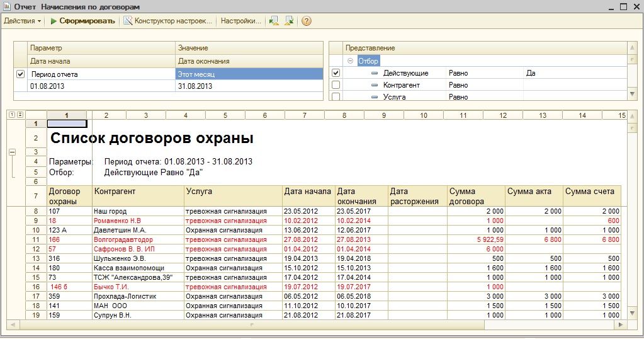Click the dash icon beside Услуга filter
The image size is (644, 339).
pos(374,97)
